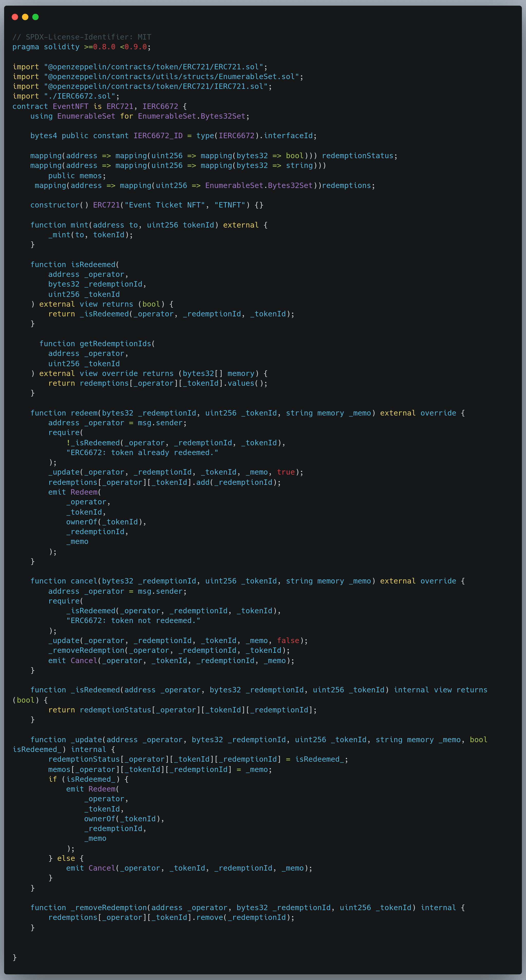
Task: Click the SPDX-License-Identifier comment line
Action: pos(82,37)
